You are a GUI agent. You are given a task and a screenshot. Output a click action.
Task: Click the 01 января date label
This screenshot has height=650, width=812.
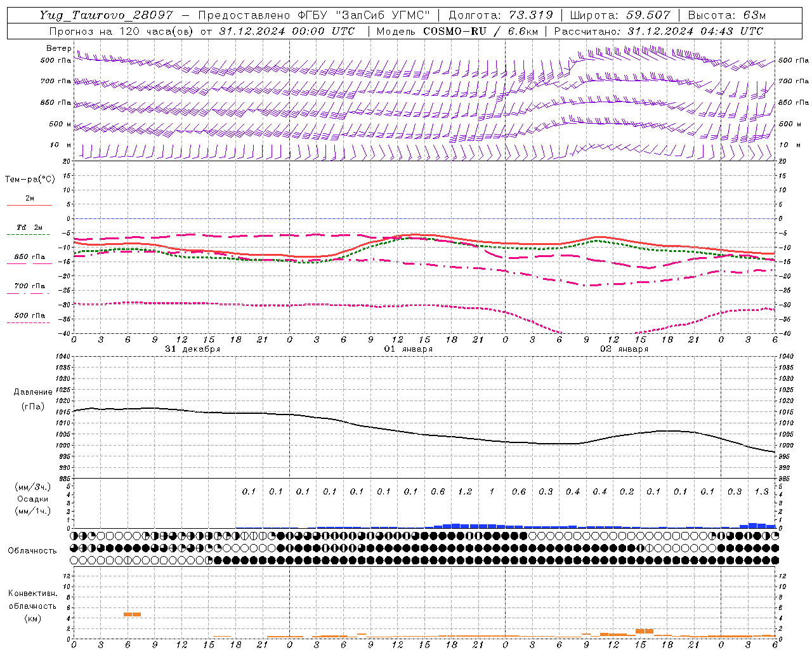[x=409, y=349]
